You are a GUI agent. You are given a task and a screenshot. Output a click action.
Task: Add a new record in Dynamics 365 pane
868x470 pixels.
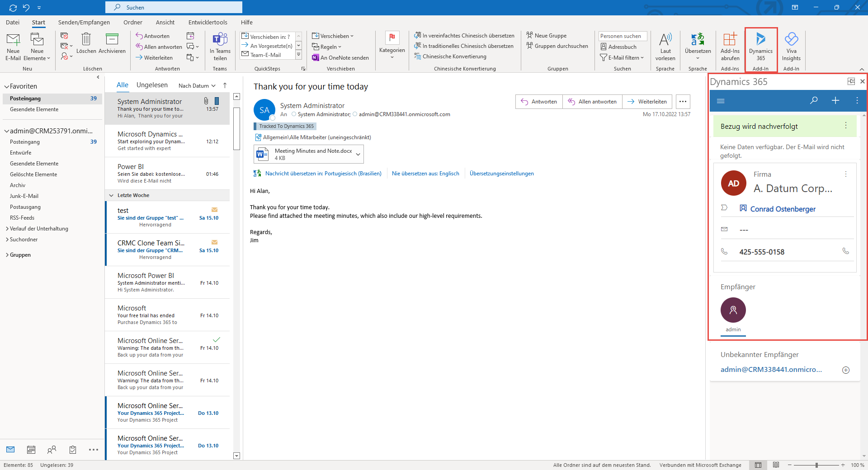[835, 100]
